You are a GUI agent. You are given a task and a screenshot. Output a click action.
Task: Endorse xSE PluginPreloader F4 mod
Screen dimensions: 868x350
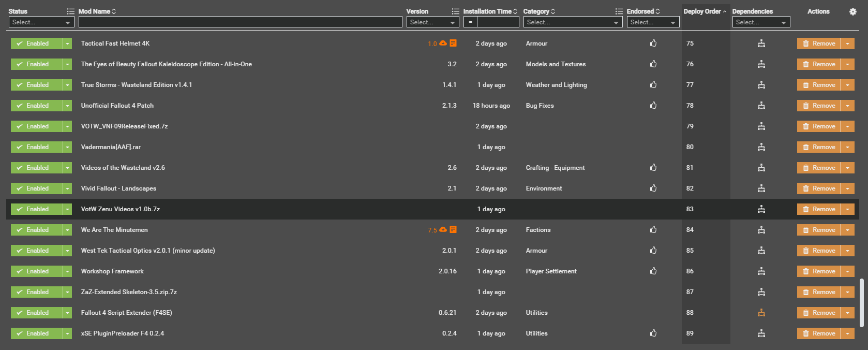tap(653, 333)
